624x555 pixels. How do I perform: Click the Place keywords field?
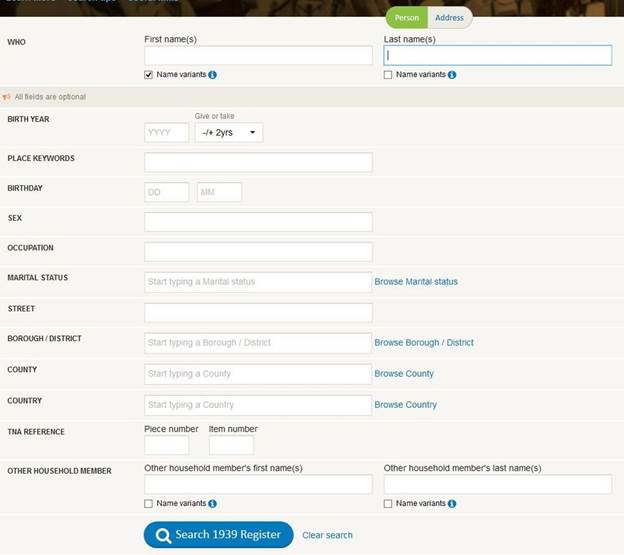point(258,162)
